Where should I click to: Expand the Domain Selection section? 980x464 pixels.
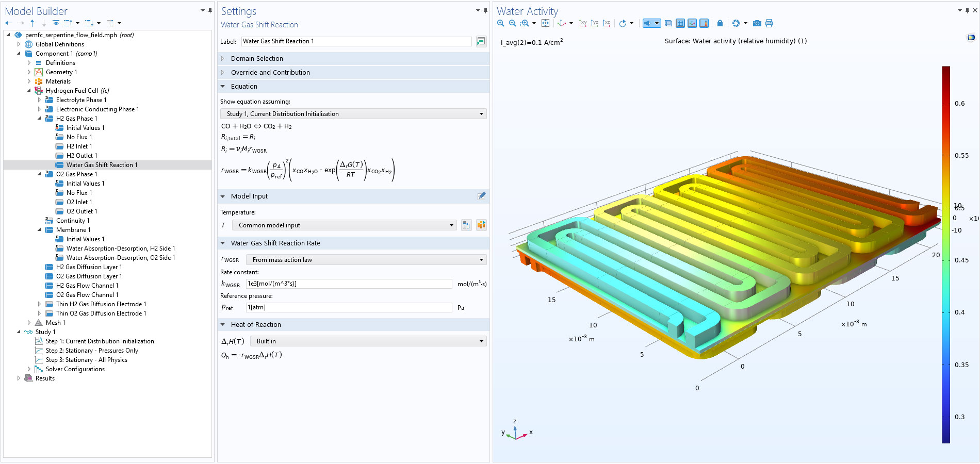pos(257,59)
